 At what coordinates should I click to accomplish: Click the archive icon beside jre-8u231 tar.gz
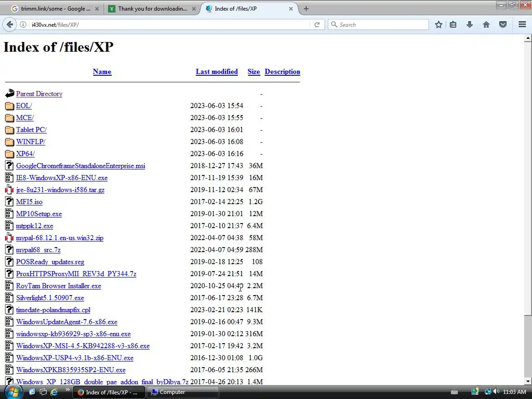[10, 190]
